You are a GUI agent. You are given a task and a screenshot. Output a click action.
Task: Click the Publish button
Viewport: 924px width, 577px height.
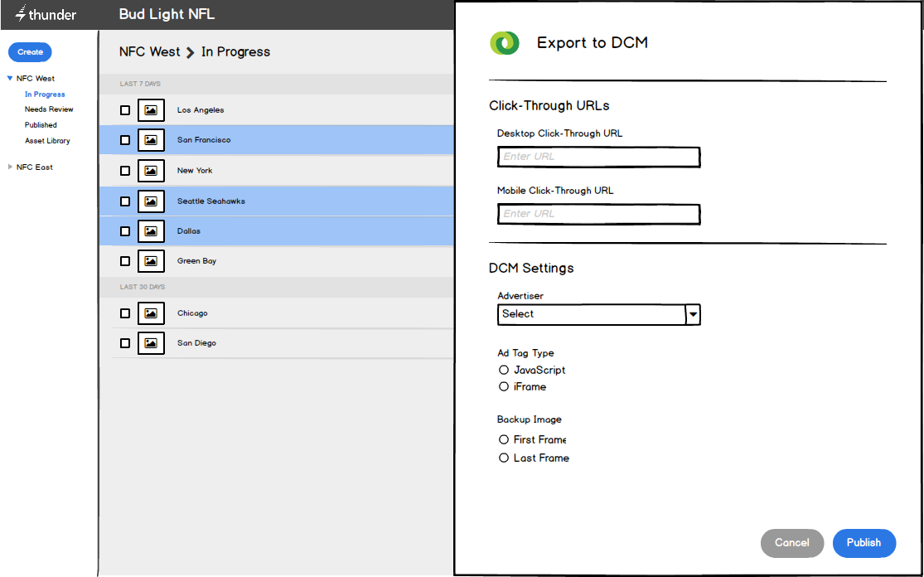(x=864, y=543)
